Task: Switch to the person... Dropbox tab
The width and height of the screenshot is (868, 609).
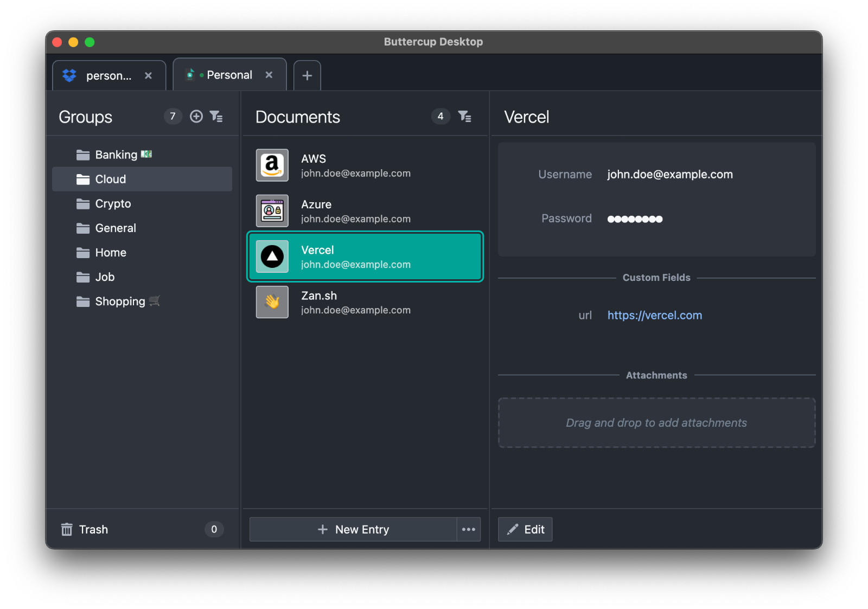Action: pyautogui.click(x=109, y=75)
